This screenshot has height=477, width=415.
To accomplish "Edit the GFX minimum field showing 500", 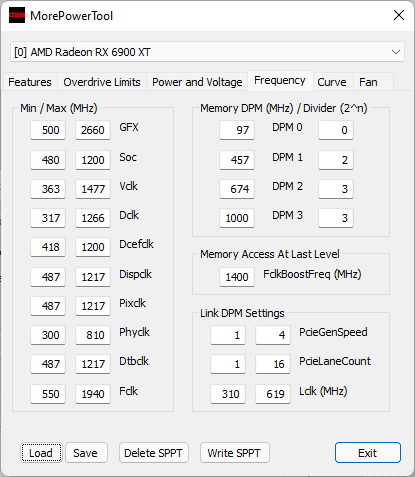I will [x=48, y=130].
